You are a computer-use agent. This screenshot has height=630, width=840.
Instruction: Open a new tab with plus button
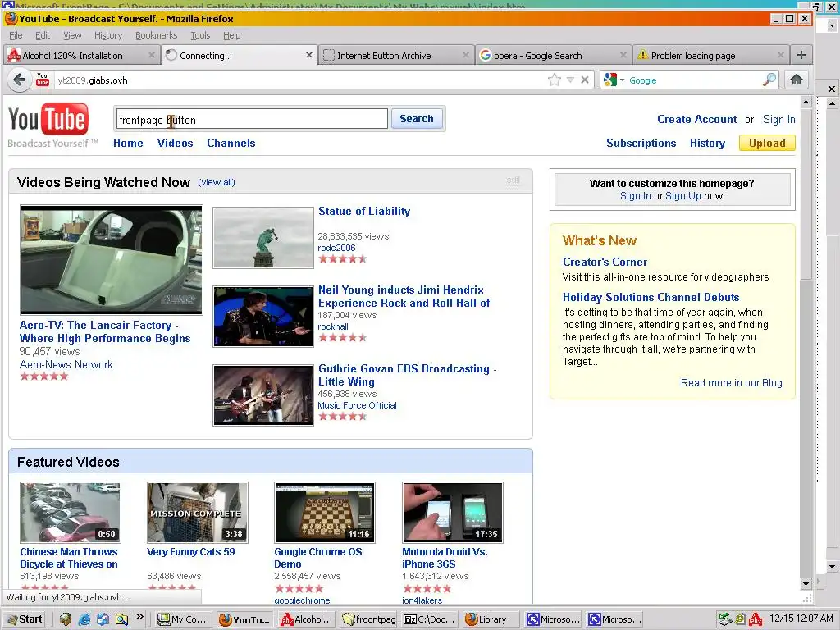pyautogui.click(x=801, y=55)
